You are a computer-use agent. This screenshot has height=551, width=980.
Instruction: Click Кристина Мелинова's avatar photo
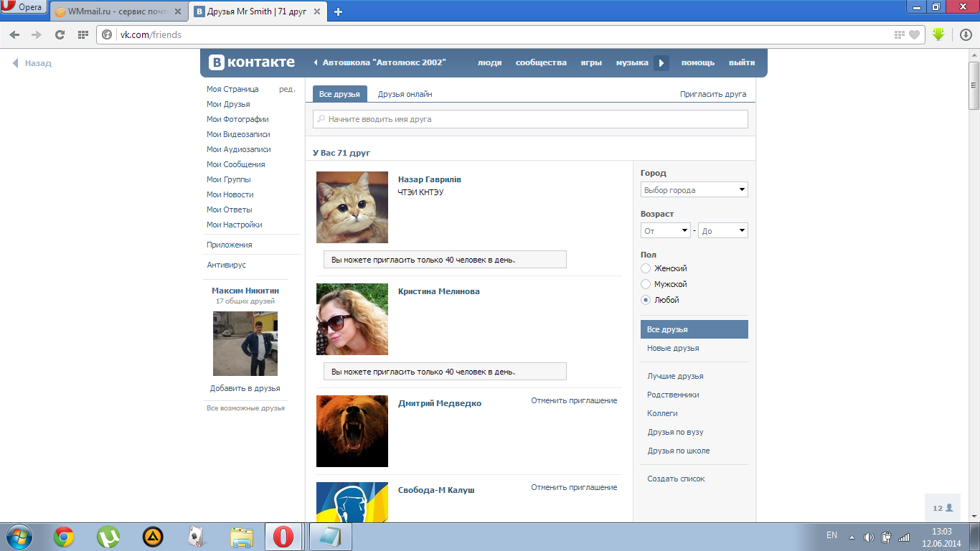click(352, 319)
